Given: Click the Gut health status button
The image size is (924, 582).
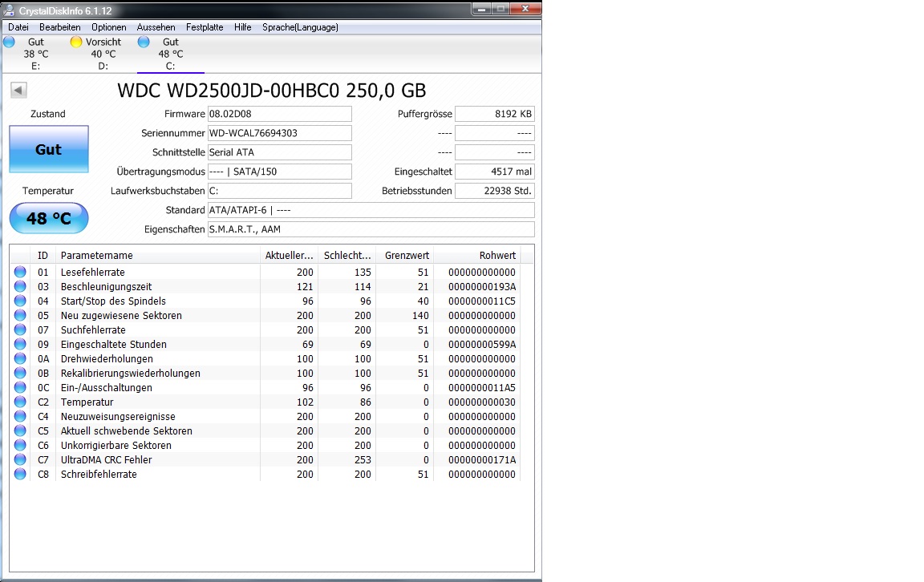Looking at the screenshot, I should coord(49,149).
